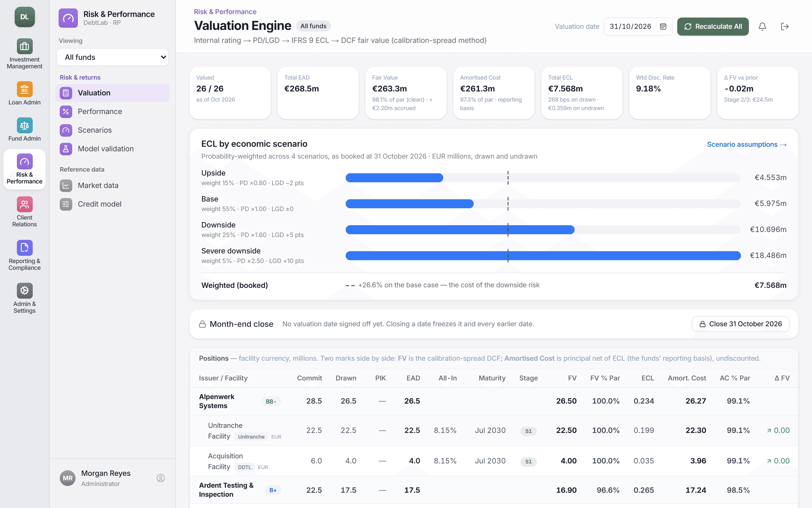This screenshot has width=812, height=508.
Task: Click the Amort. Cost column header
Action: point(687,378)
